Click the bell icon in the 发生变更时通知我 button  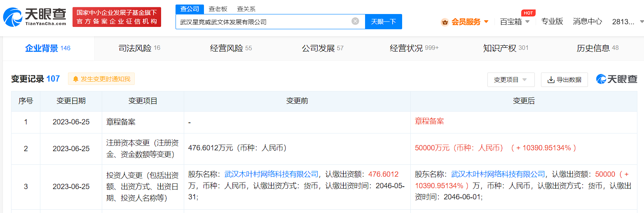point(75,79)
